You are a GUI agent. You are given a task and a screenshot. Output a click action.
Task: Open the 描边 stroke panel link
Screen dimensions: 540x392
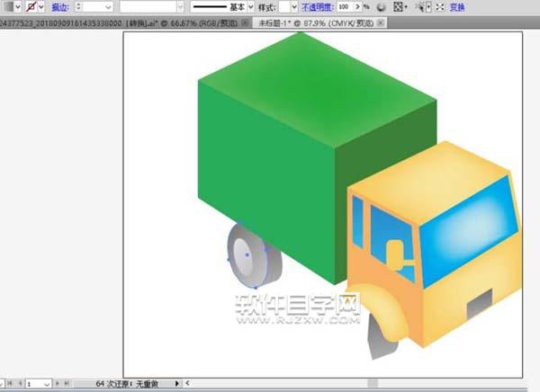[60, 7]
